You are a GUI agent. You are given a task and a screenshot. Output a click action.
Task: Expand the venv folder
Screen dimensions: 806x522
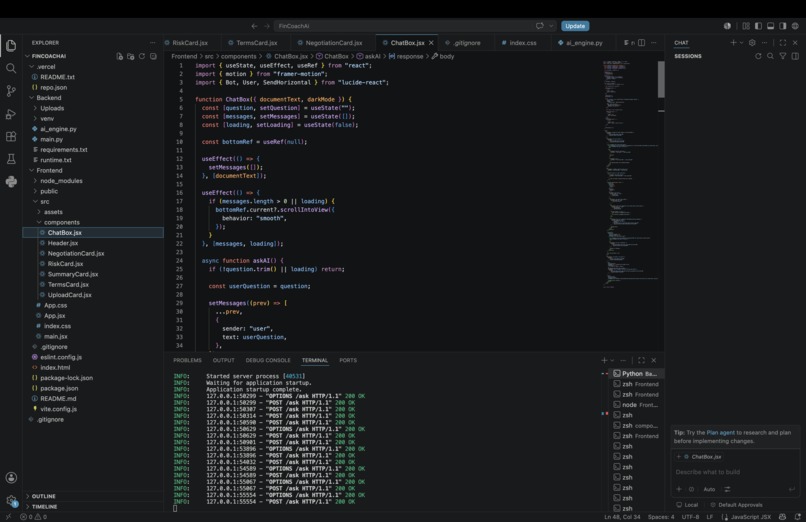[35, 119]
